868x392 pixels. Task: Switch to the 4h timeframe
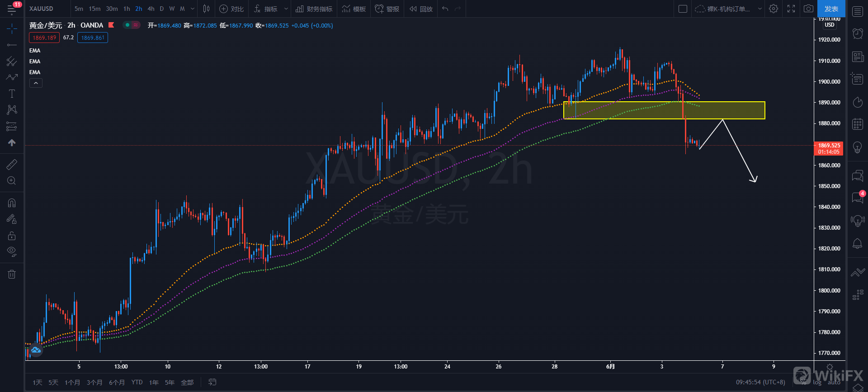coord(151,9)
